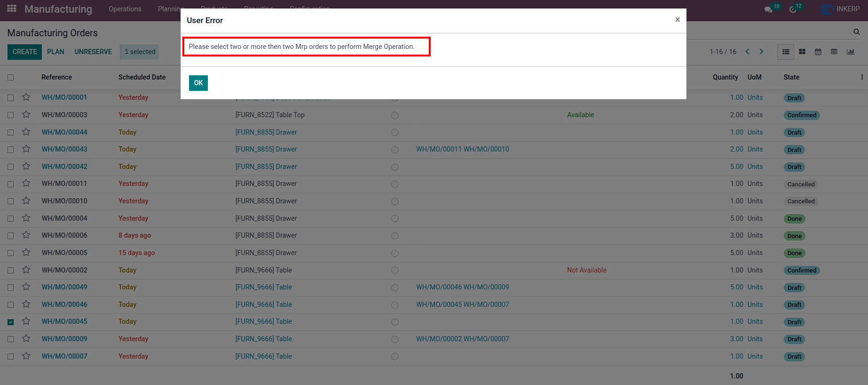Click the '1 selected' indicator
This screenshot has height=385, width=868.
(140, 52)
